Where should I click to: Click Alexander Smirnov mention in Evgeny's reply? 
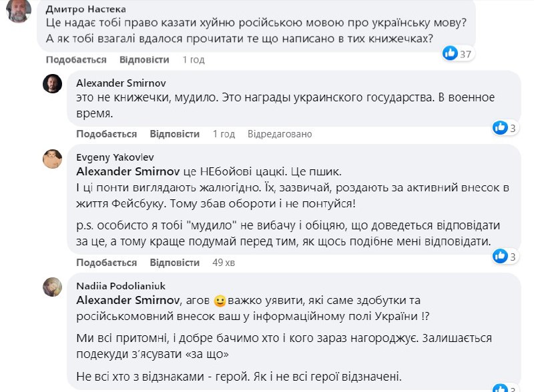click(x=119, y=171)
